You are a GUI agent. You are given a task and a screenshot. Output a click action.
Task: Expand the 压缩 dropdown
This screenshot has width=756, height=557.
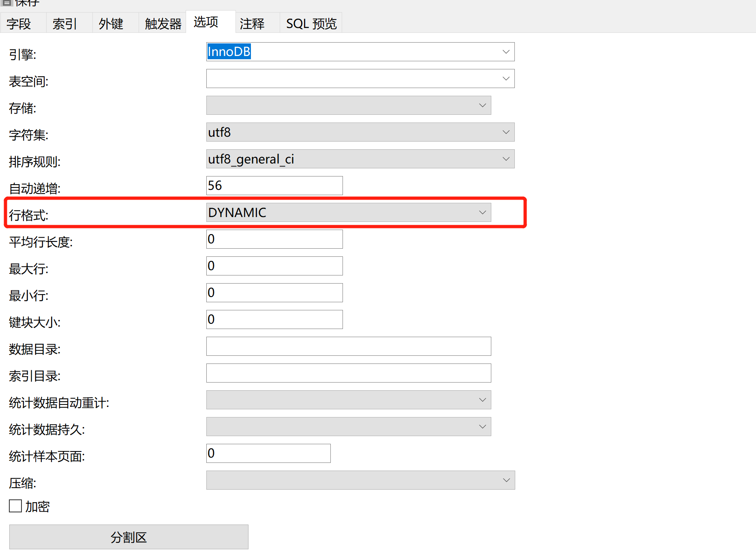[360, 480]
